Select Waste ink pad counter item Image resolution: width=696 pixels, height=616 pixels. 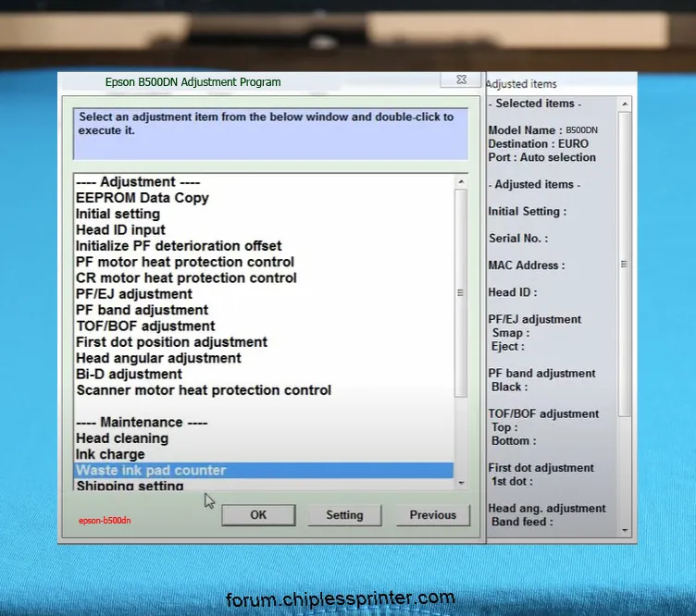tap(264, 470)
